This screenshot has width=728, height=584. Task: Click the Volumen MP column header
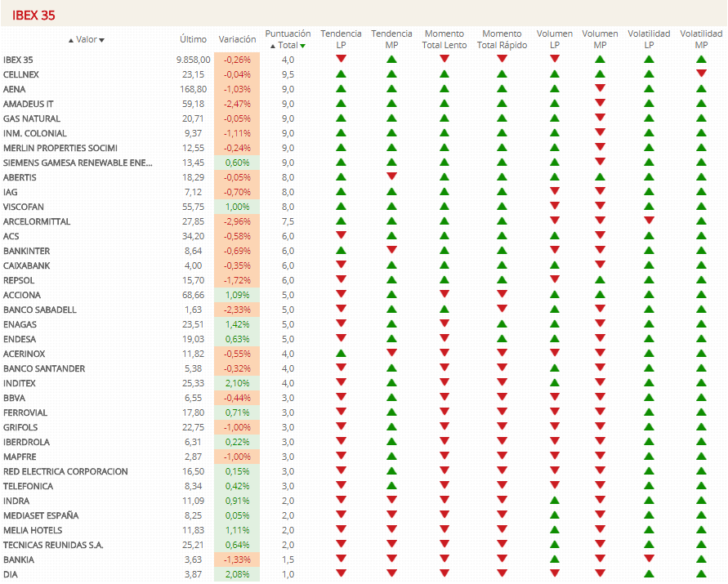click(x=600, y=39)
